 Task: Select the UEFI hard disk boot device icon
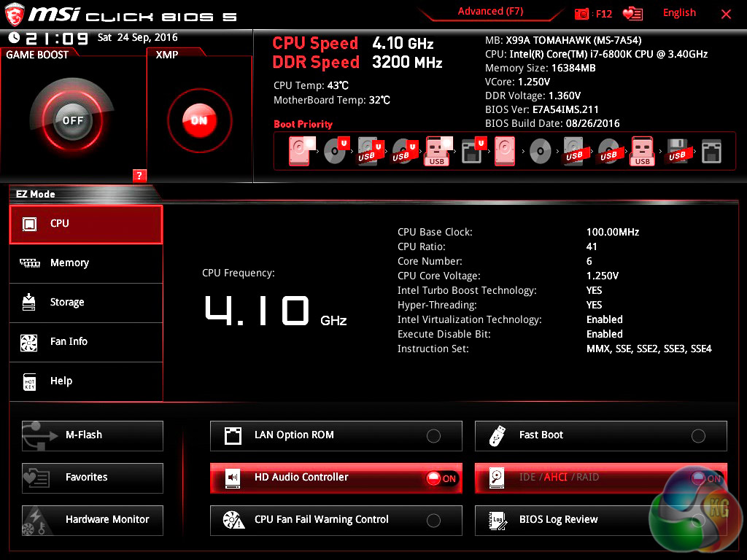click(x=301, y=151)
